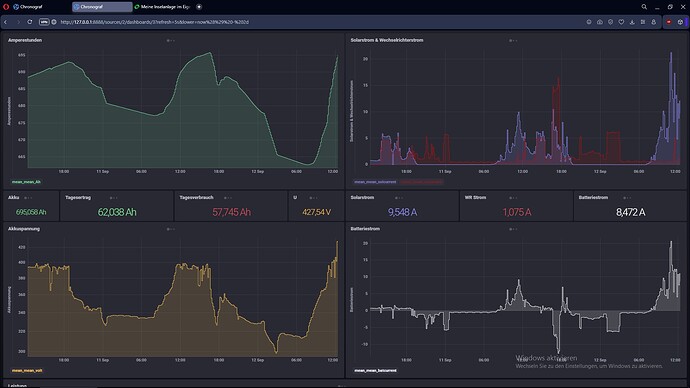This screenshot has height=388, width=690.
Task: Toggle mean_mean_batcurrent legend series
Action: click(x=375, y=370)
